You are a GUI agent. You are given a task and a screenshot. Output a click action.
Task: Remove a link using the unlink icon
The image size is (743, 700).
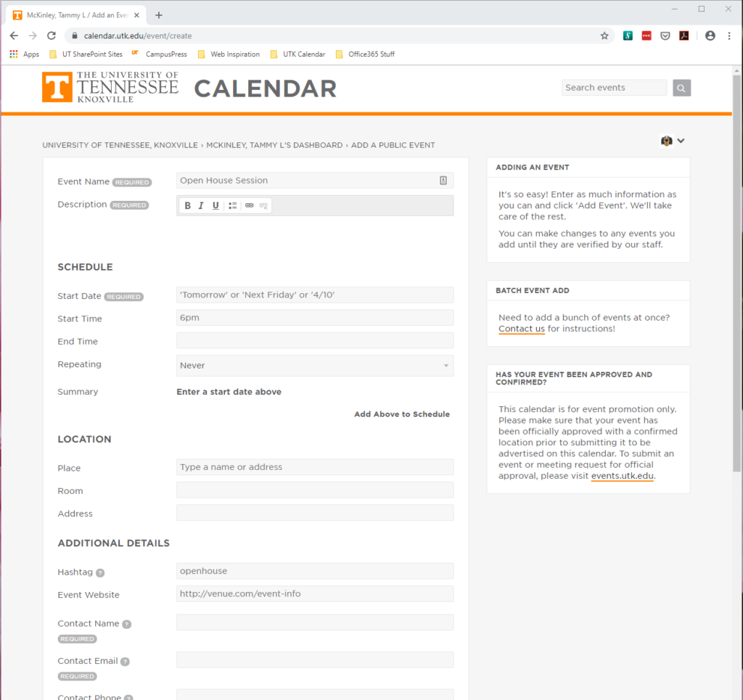tap(262, 205)
